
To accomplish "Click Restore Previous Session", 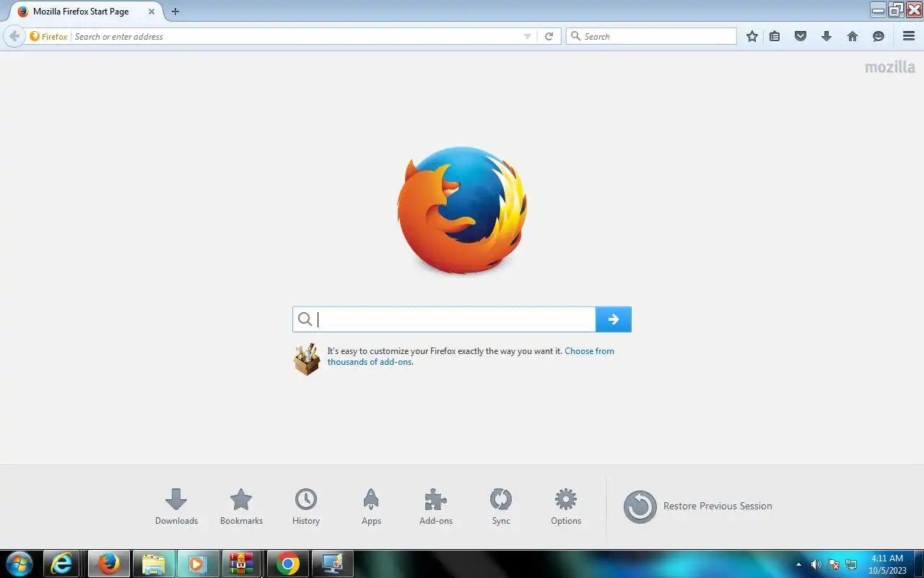I will 698,506.
